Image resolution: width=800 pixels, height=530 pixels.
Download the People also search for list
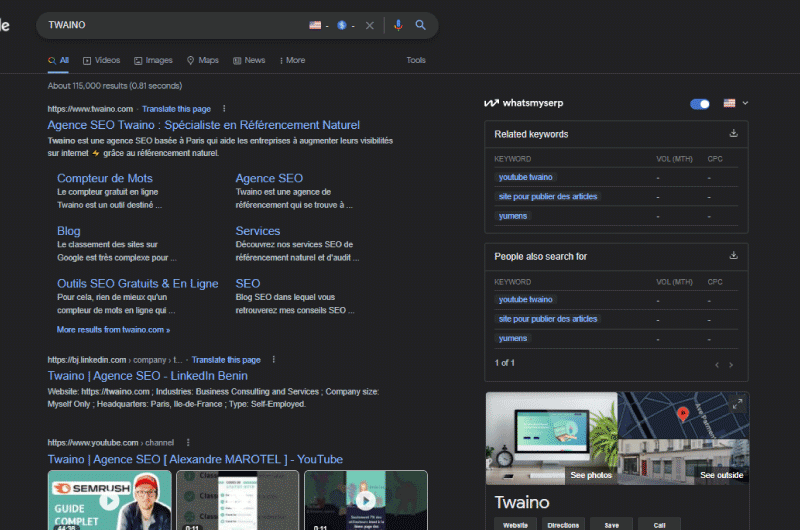point(733,255)
